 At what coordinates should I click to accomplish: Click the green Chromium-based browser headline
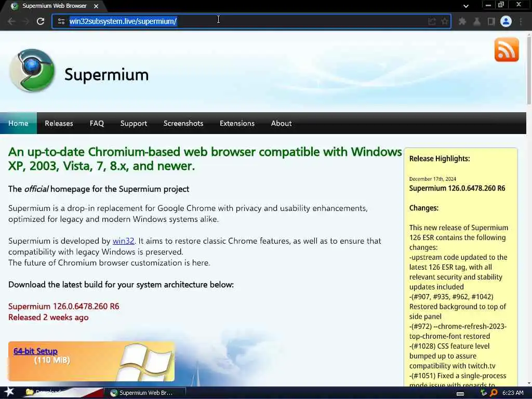pyautogui.click(x=205, y=159)
